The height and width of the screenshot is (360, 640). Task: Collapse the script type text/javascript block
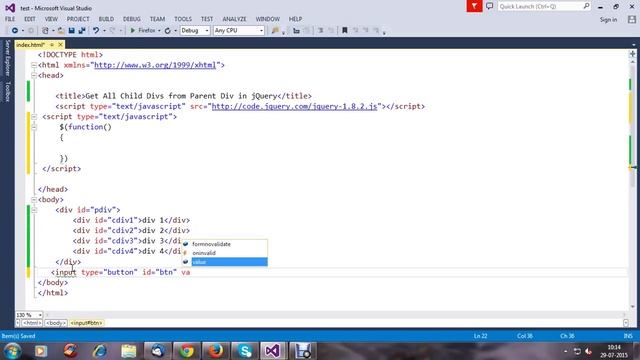coord(34,117)
